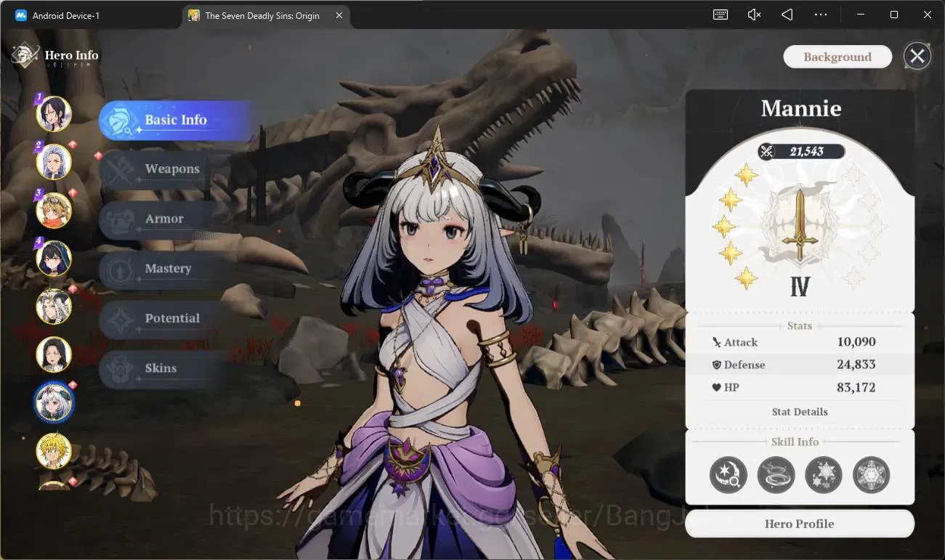View the frost mandala skill icon
The width and height of the screenshot is (945, 560).
(x=871, y=475)
